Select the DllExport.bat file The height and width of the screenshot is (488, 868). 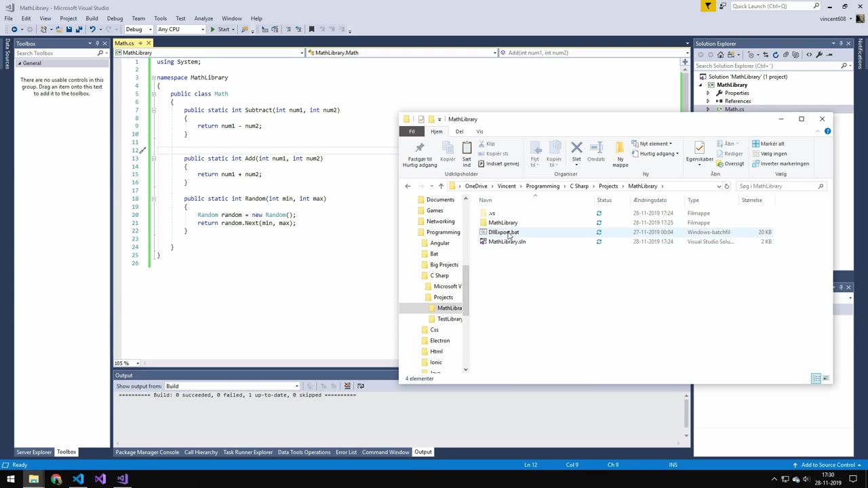503,232
